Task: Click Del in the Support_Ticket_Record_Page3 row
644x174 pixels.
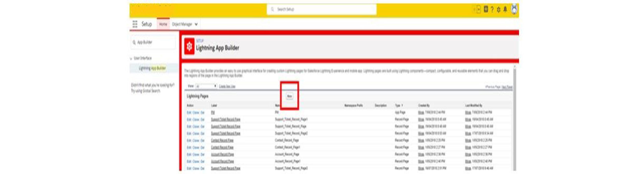Action: pyautogui.click(x=203, y=169)
